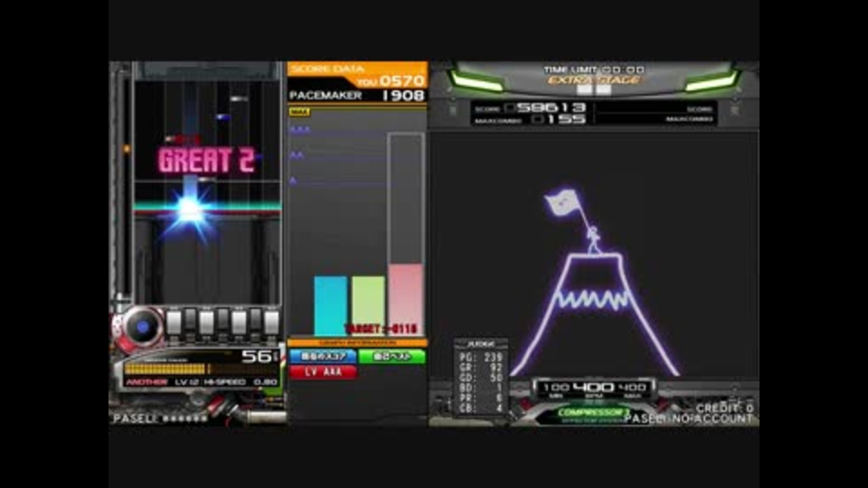Click the GR: 92 judge row

point(480,368)
